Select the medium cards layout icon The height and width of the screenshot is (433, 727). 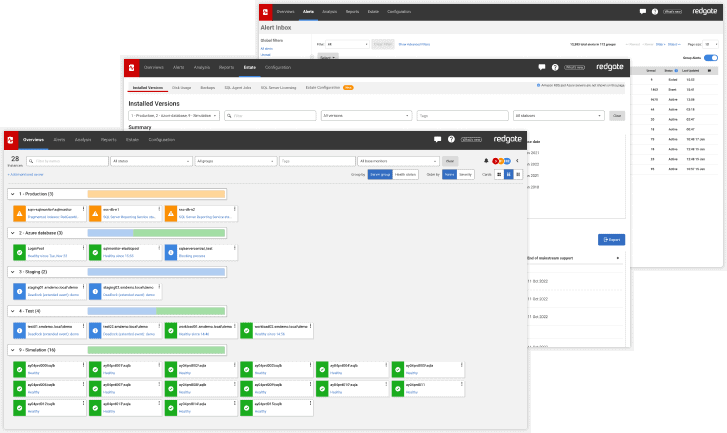tap(509, 174)
